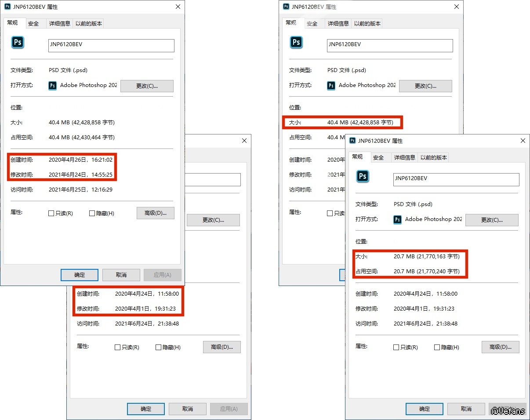Enable 只读(R) in the lower-left dialog
Viewport: 530px width, 420px height.
pyautogui.click(x=117, y=348)
